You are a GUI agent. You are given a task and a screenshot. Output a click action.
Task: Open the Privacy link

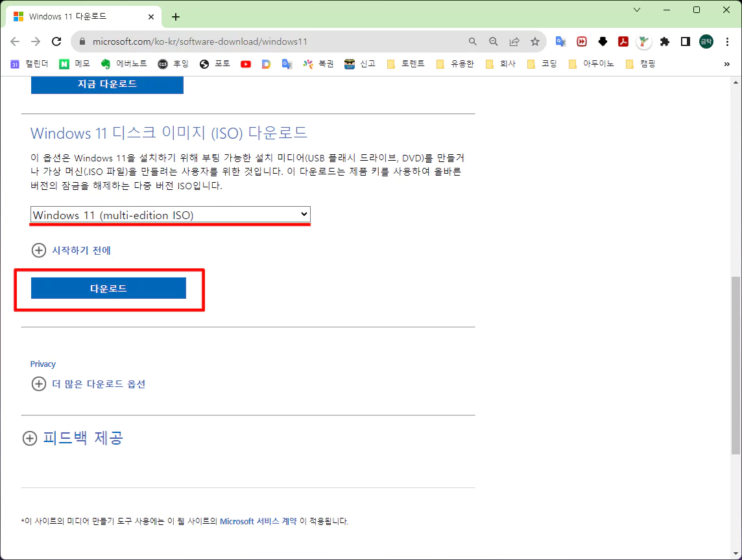(x=43, y=364)
